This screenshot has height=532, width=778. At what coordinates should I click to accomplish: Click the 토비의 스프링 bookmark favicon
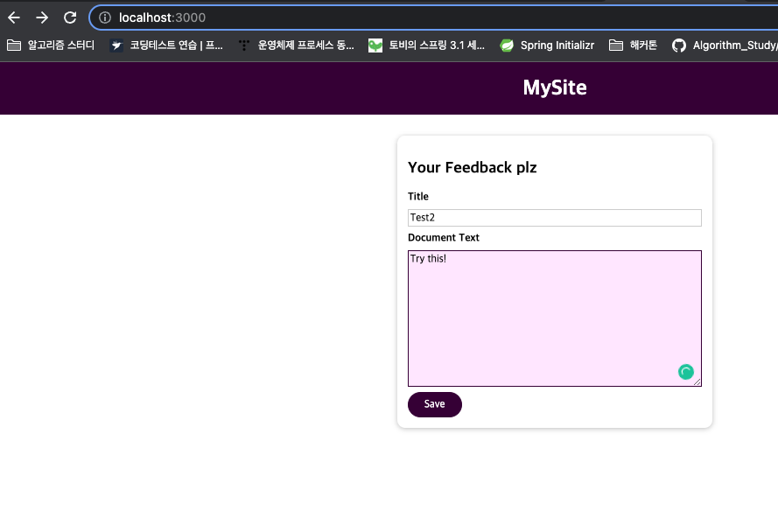point(375,45)
